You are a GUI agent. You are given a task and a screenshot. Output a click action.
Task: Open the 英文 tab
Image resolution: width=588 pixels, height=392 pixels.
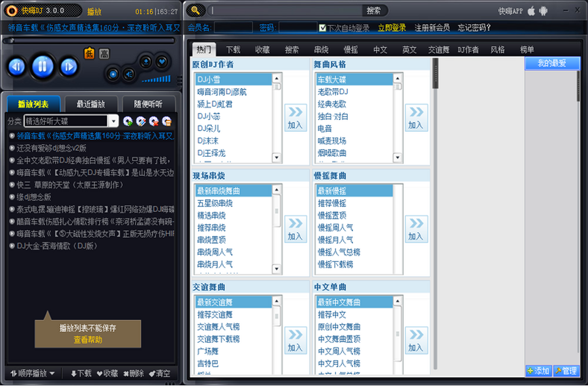point(410,49)
